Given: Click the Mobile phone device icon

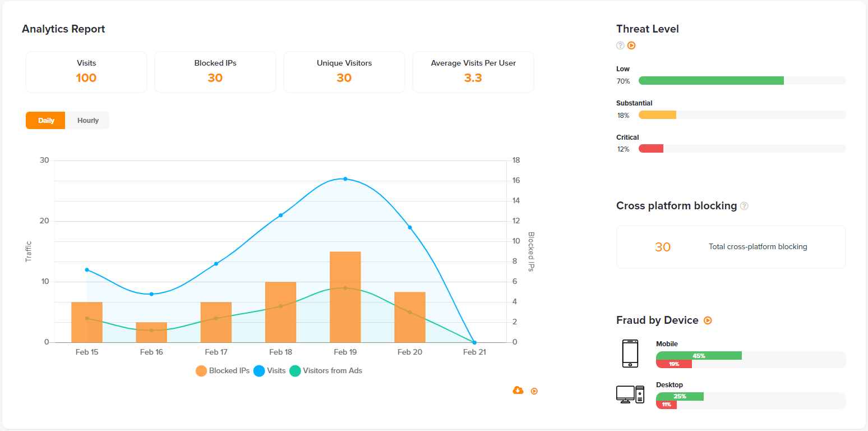Looking at the screenshot, I should [630, 354].
